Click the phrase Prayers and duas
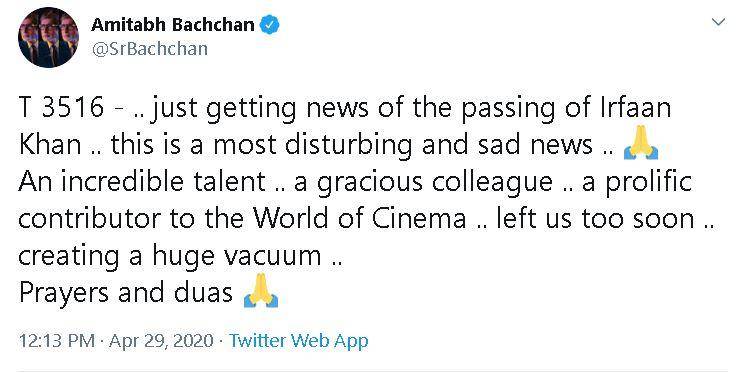The width and height of the screenshot is (745, 373). [x=125, y=293]
